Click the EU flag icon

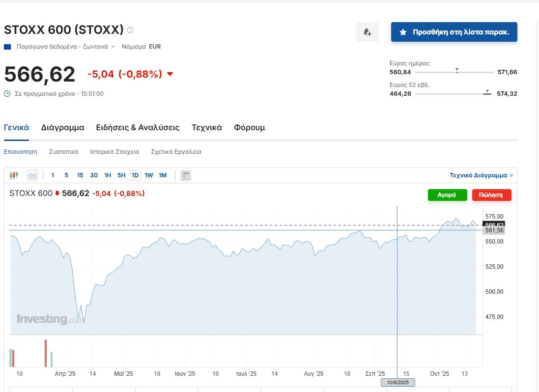click(7, 47)
